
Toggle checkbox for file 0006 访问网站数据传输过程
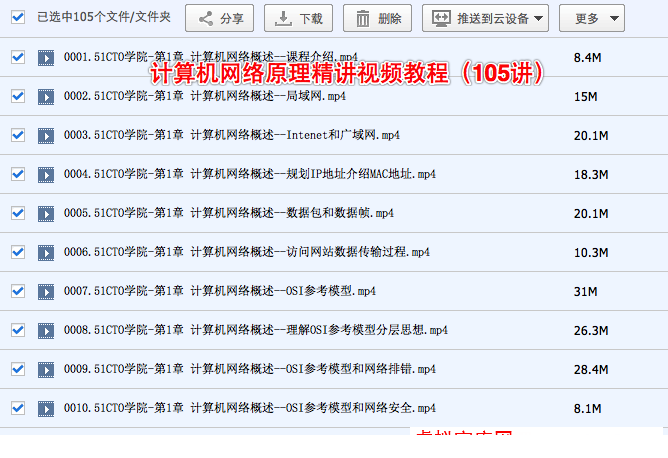click(x=18, y=252)
